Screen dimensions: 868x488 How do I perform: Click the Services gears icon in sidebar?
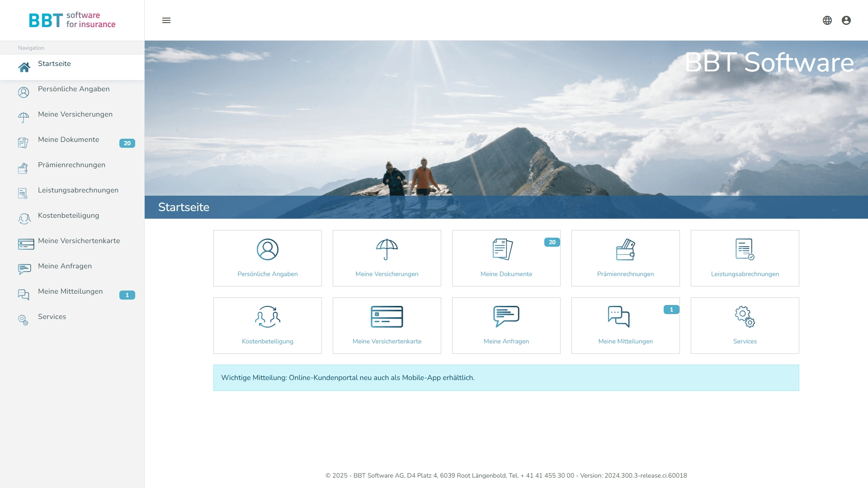(x=23, y=320)
